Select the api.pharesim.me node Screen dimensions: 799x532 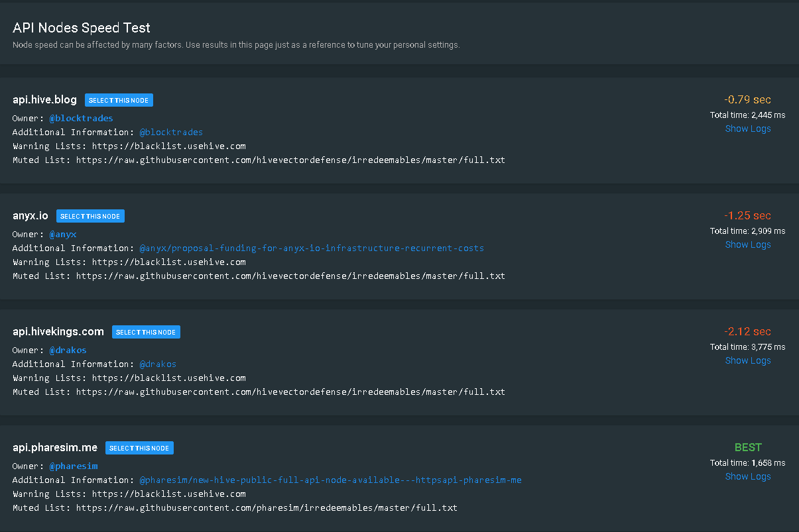pyautogui.click(x=139, y=448)
